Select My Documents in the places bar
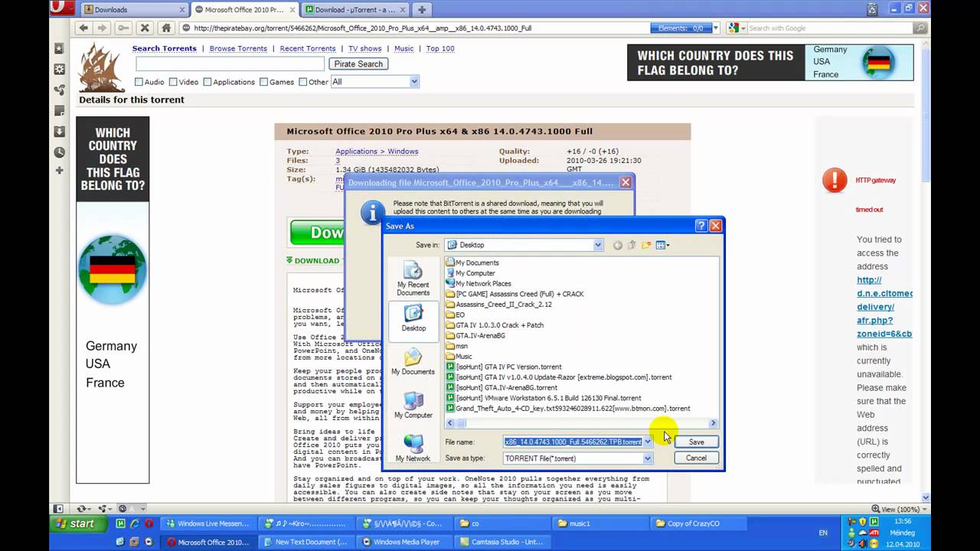This screenshot has height=551, width=980. tap(413, 361)
